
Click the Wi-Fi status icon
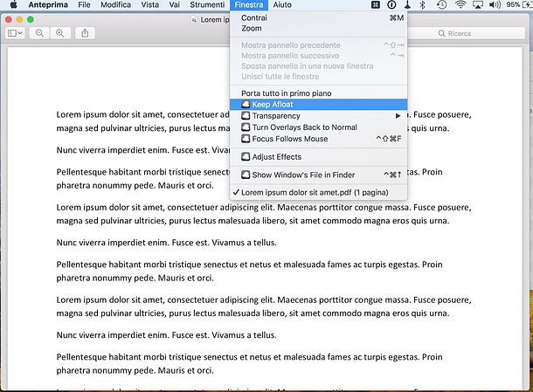[460, 4]
